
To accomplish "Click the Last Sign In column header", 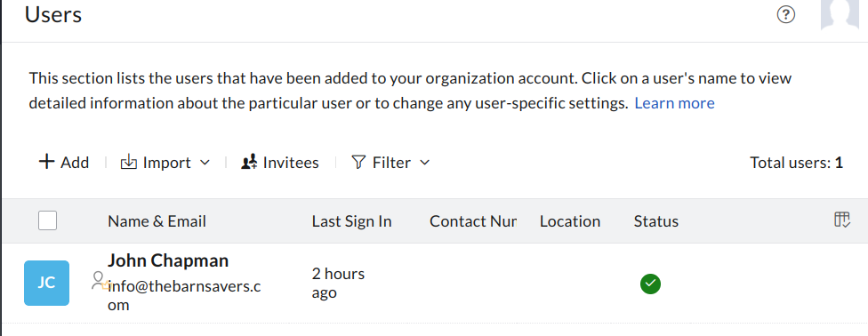I will (x=351, y=221).
